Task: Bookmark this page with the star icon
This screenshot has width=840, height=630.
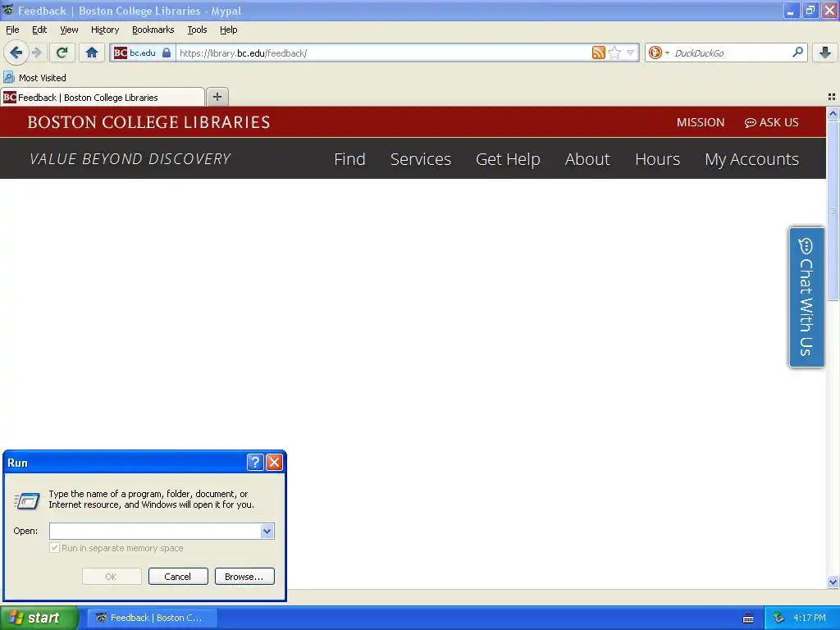Action: click(615, 52)
